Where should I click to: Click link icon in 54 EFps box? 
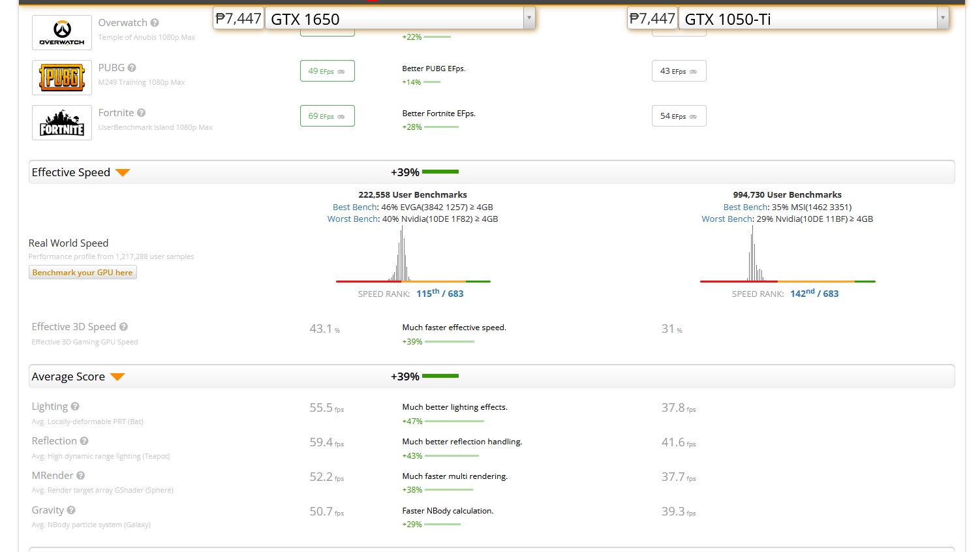(x=693, y=117)
